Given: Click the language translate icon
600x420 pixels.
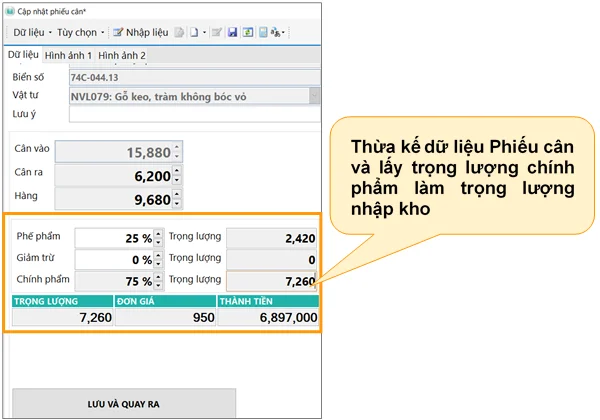Looking at the screenshot, I should tap(277, 32).
